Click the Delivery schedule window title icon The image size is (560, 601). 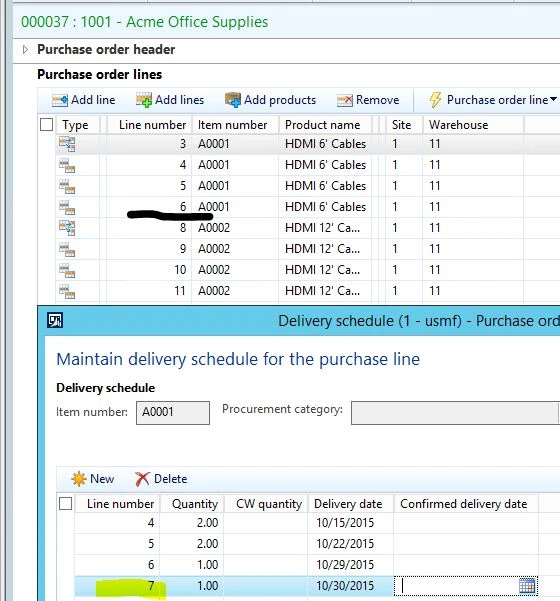[55, 320]
